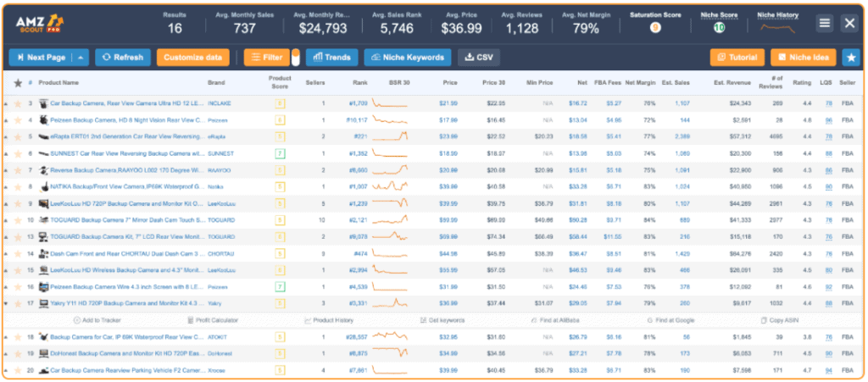This screenshot has height=382, width=868.
Task: Star the NATIKA Backup/Front View Camera row
Action: pyautogui.click(x=18, y=187)
